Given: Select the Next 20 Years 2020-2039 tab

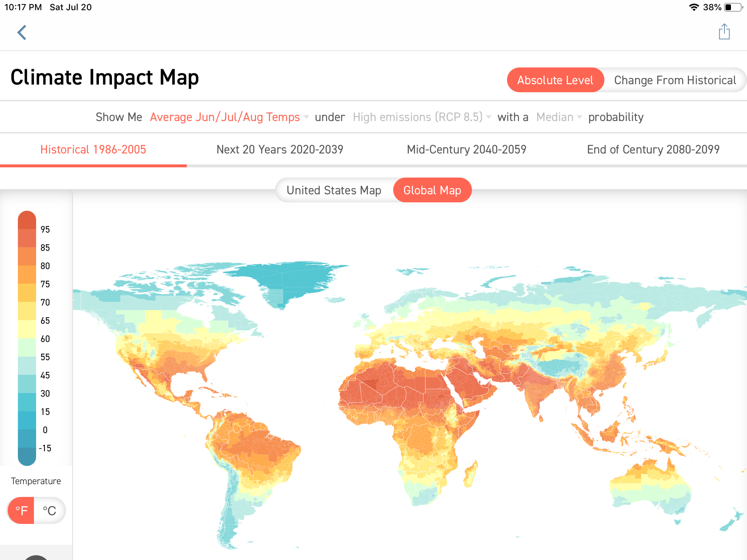Looking at the screenshot, I should tap(279, 149).
